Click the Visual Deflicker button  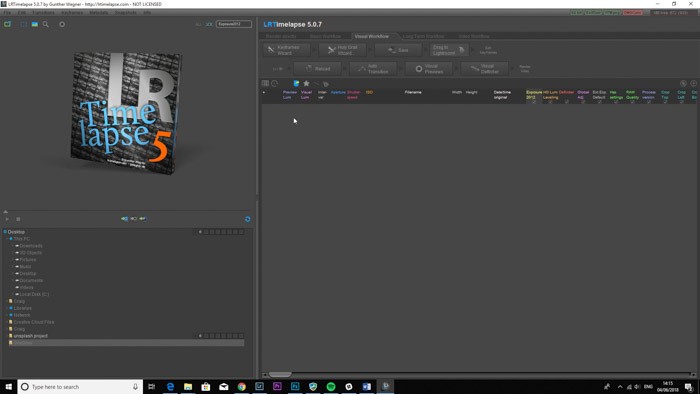click(484, 69)
